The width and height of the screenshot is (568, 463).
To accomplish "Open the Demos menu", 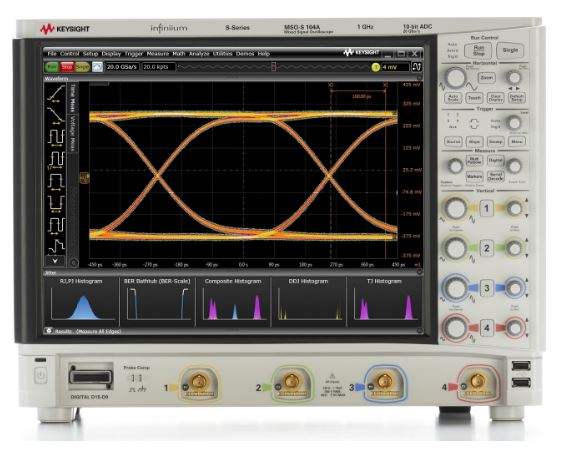I will point(245,54).
